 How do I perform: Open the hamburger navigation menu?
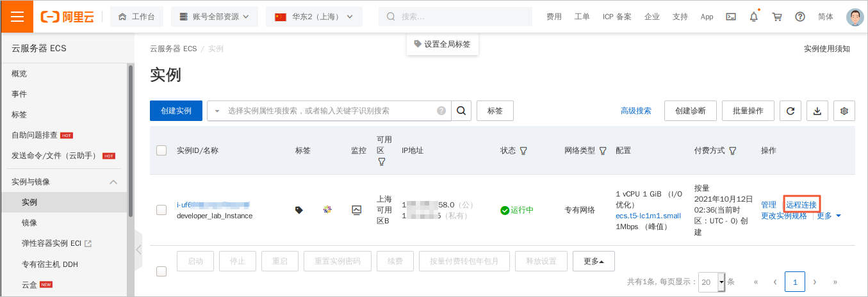click(17, 17)
